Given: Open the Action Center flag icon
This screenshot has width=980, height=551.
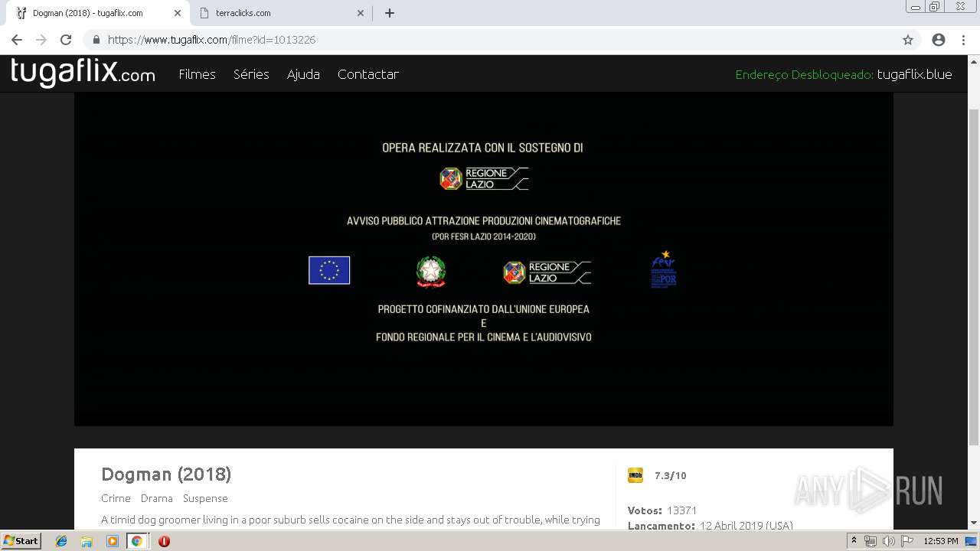Looking at the screenshot, I should pos(906,541).
